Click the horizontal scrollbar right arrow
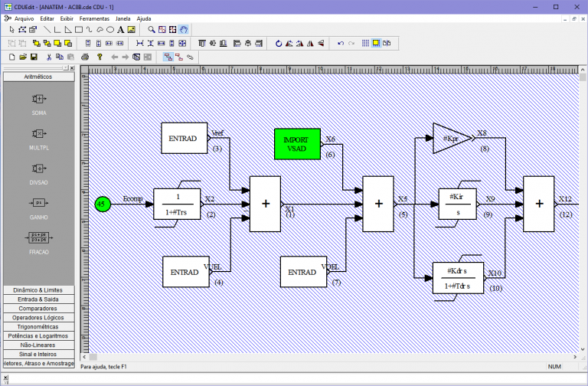This screenshot has width=588, height=386. click(575, 358)
